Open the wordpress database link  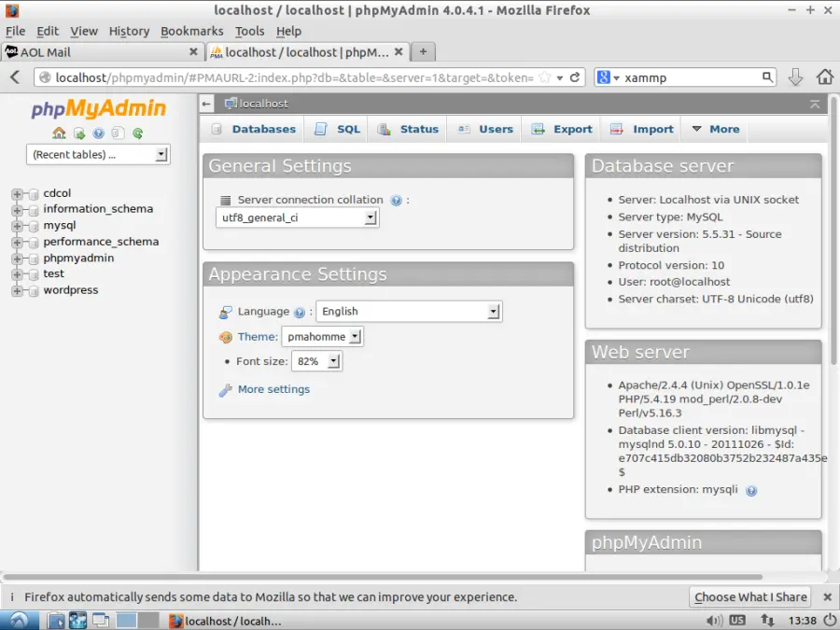[x=71, y=290]
